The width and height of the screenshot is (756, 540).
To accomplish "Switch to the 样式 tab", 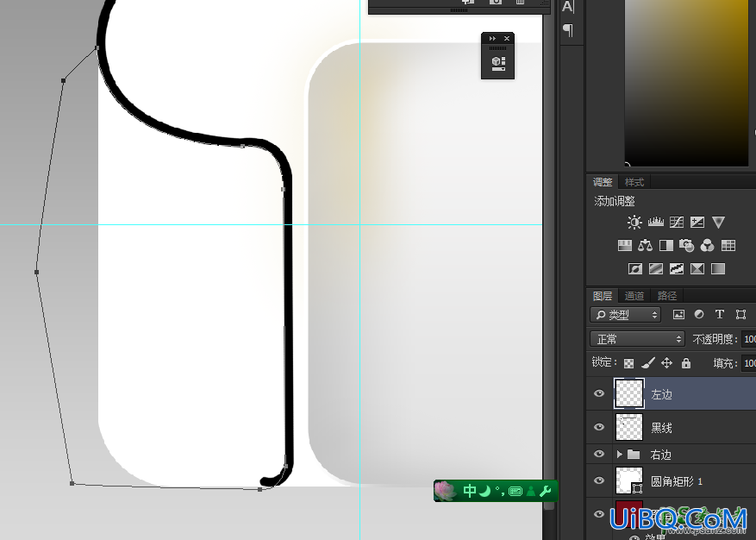I will (634, 182).
